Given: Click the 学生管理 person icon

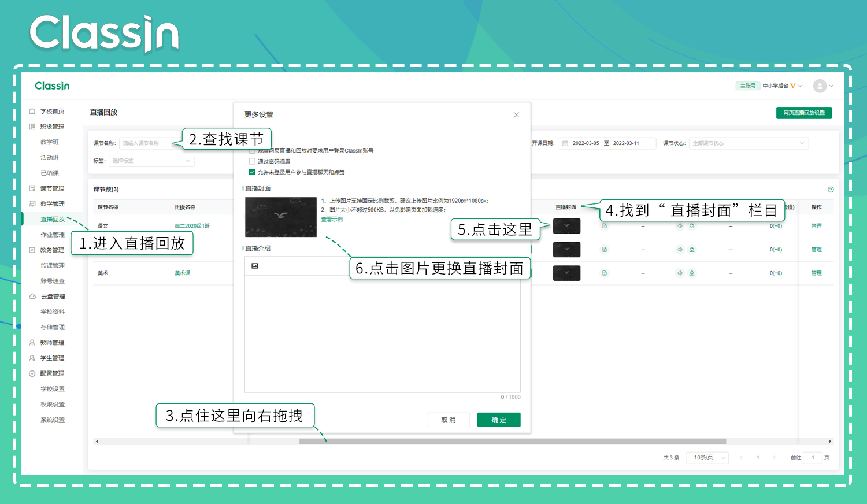Looking at the screenshot, I should (x=32, y=358).
